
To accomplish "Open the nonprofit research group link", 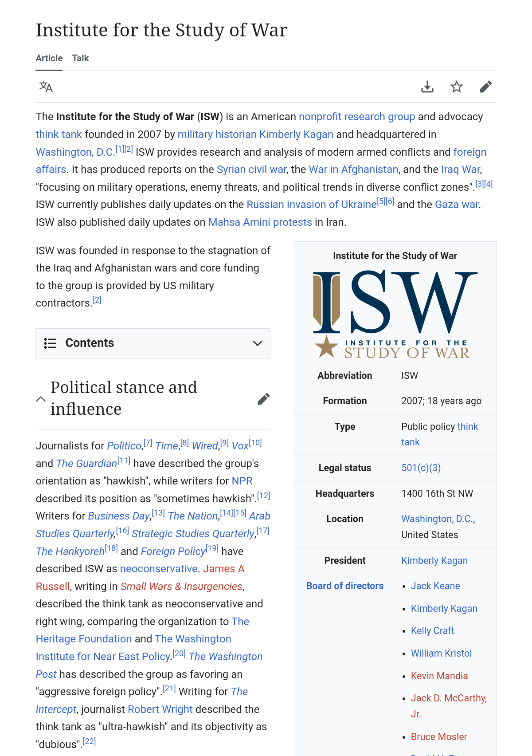I will pos(357,117).
